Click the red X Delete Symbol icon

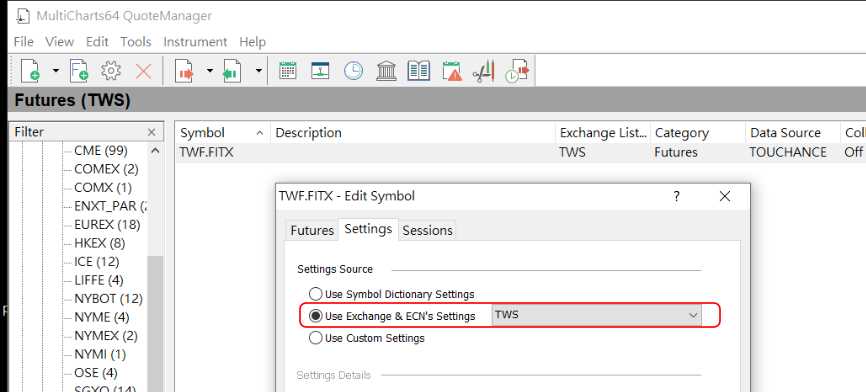144,71
